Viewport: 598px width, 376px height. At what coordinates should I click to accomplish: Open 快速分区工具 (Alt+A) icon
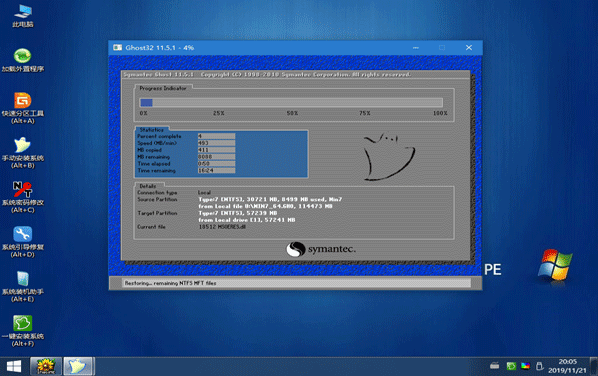tap(23, 108)
